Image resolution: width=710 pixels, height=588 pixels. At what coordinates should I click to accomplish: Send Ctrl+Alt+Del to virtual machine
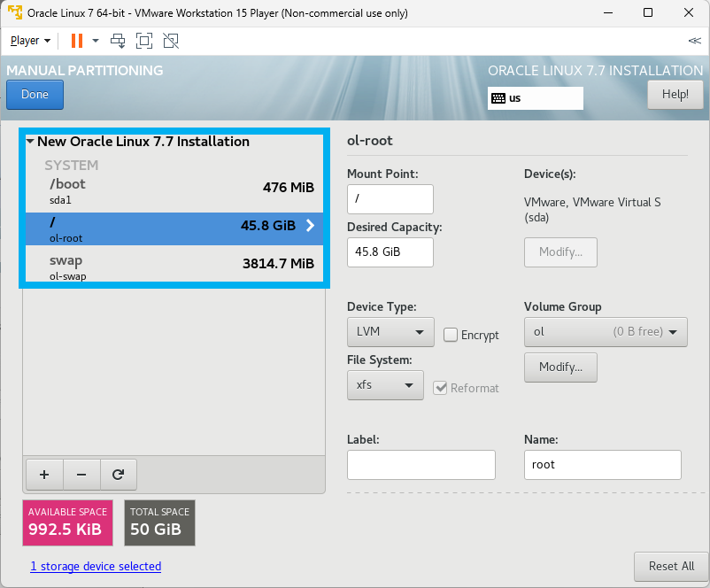(x=118, y=41)
